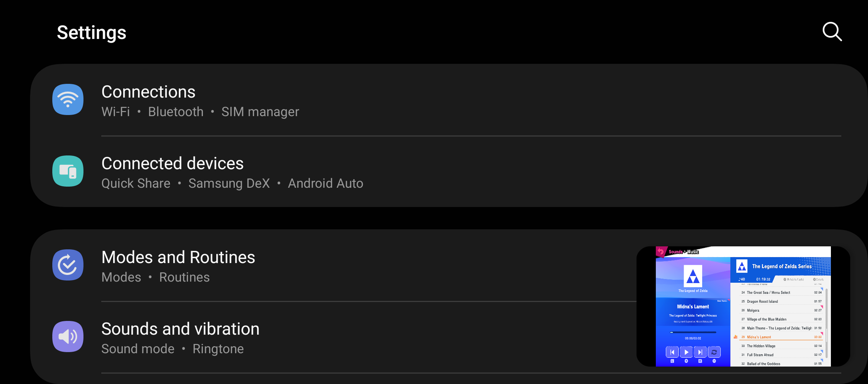Tap the Modes and Routines checkmark icon
868x384 pixels.
(x=68, y=265)
